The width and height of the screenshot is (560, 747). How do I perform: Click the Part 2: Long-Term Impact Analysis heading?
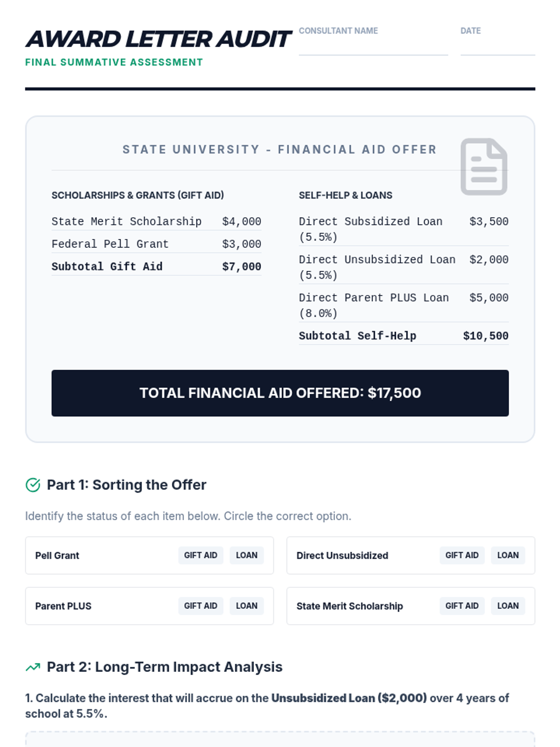point(164,667)
